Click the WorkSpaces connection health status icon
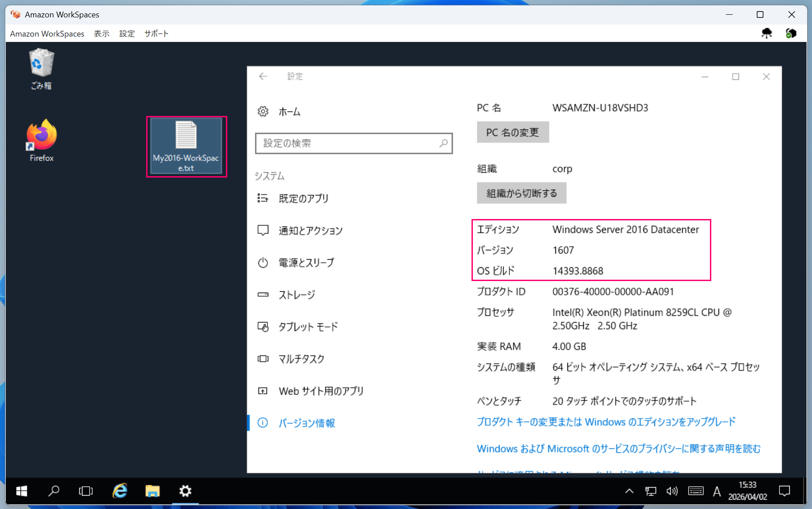The height and width of the screenshot is (509, 812). click(792, 33)
